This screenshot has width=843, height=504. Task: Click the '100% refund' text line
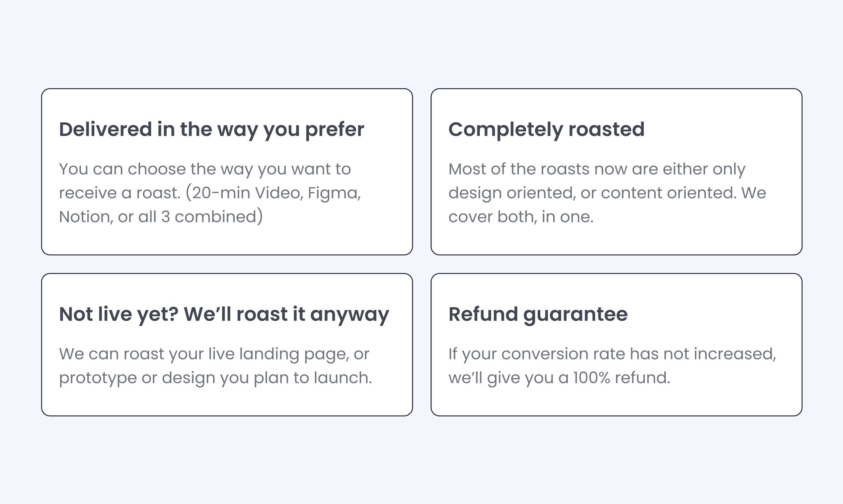coord(559,378)
